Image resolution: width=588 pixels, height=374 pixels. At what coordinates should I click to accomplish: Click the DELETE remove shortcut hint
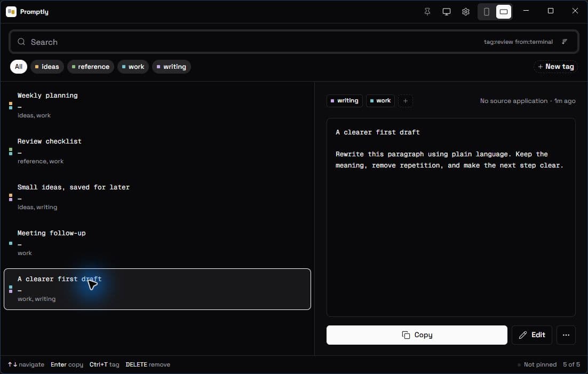pyautogui.click(x=148, y=364)
